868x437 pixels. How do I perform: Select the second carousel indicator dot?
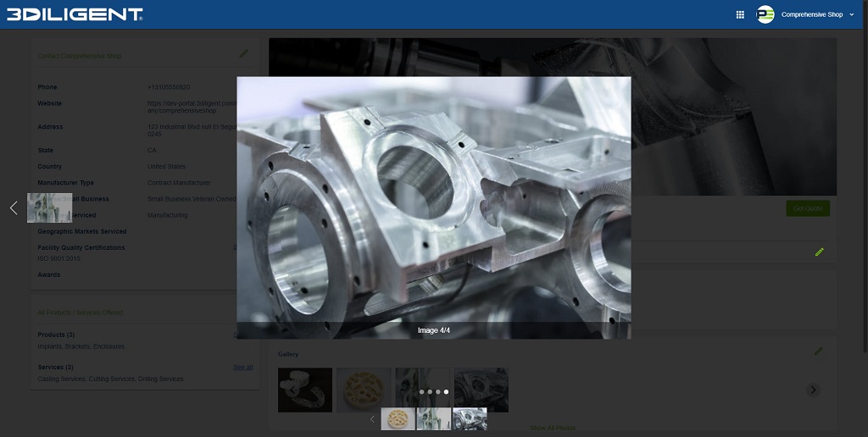click(430, 392)
